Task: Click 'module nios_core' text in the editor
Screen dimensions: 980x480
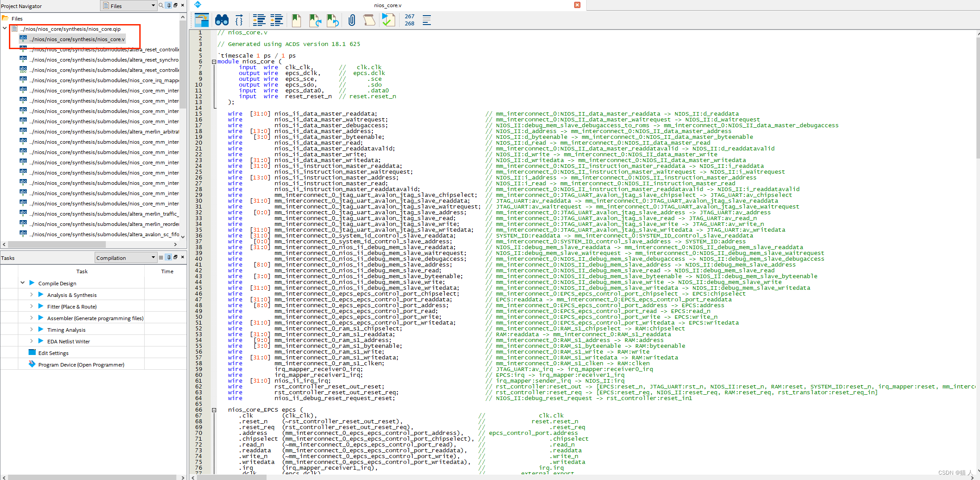Action: (x=246, y=62)
